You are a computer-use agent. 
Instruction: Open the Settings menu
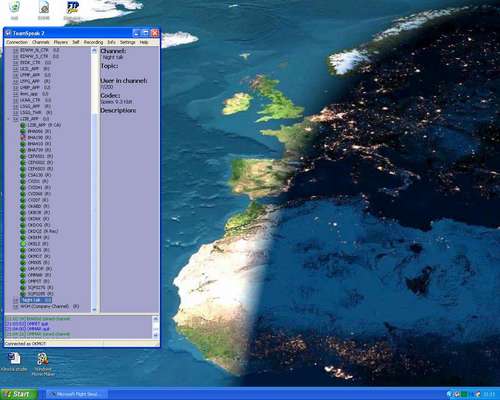point(127,42)
